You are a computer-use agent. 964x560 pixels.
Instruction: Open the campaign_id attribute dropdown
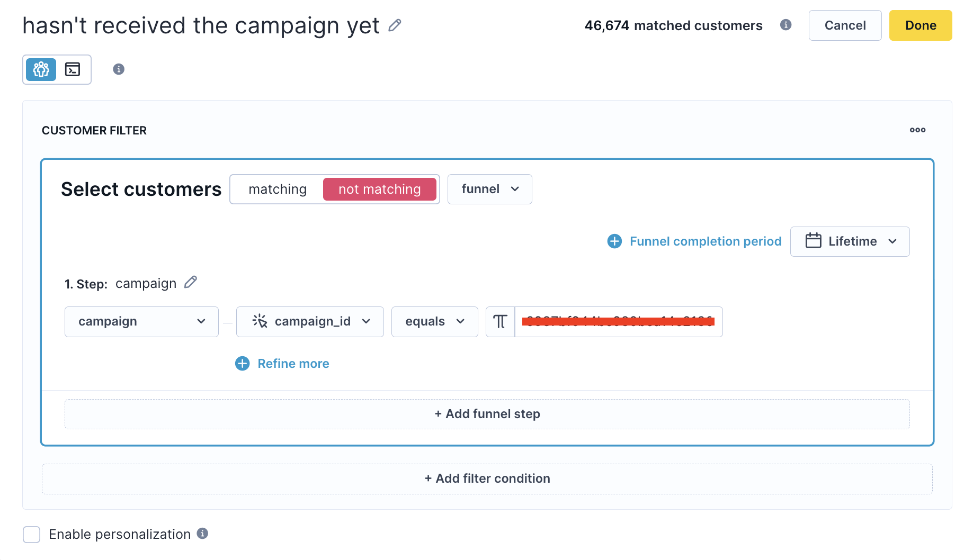coord(310,322)
